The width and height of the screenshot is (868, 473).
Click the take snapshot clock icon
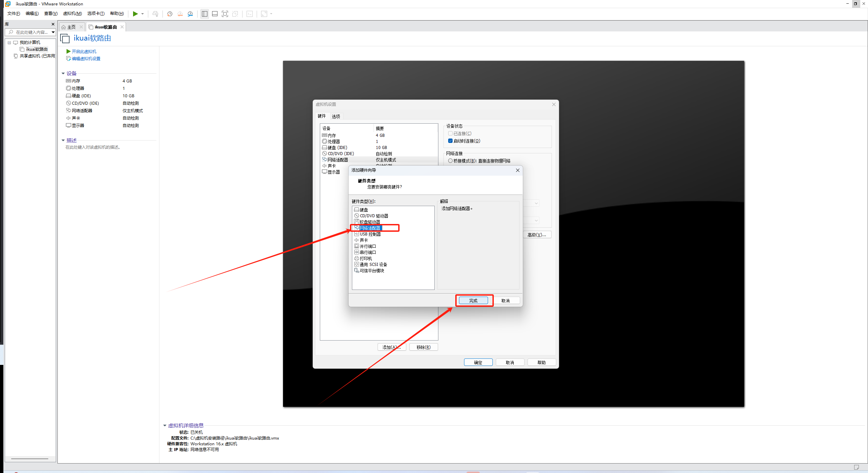(x=170, y=14)
